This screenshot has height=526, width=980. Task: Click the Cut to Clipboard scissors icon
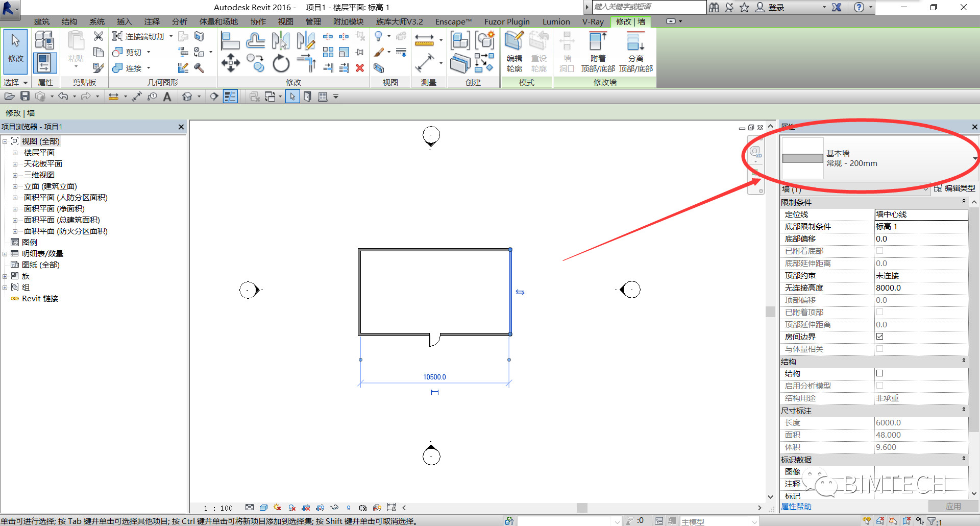(99, 36)
